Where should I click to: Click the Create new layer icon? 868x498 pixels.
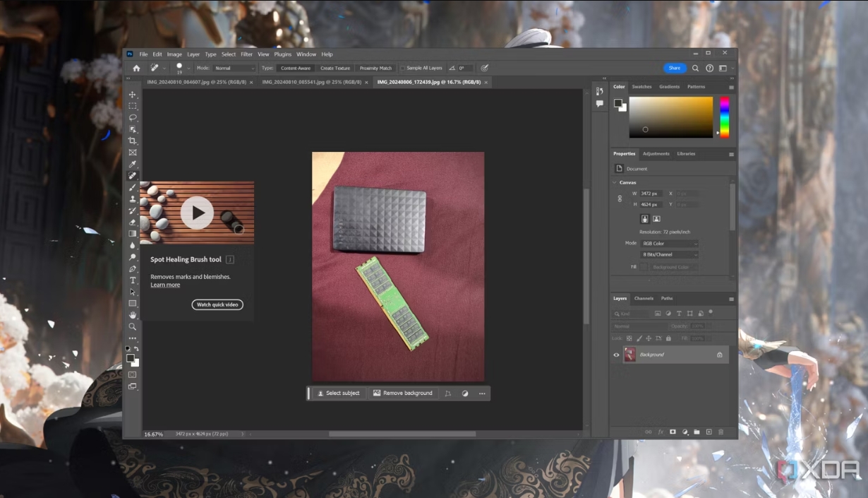(x=709, y=432)
